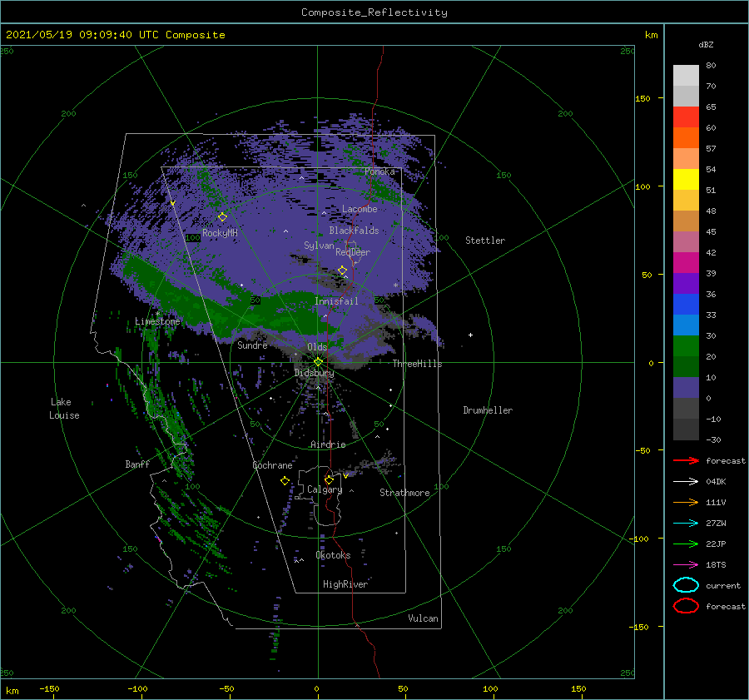Image resolution: width=749 pixels, height=700 pixels.
Task: Click the Innisfail town label
Action: pos(336,301)
